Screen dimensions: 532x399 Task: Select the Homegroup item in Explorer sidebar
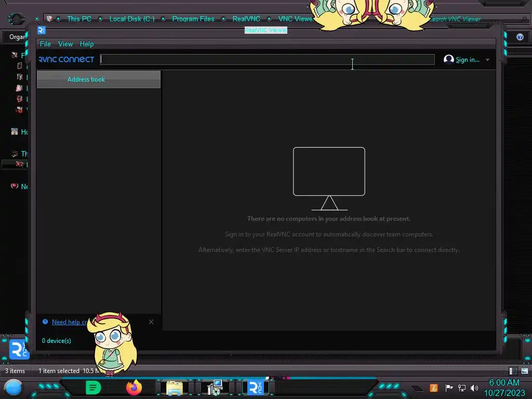[19, 131]
